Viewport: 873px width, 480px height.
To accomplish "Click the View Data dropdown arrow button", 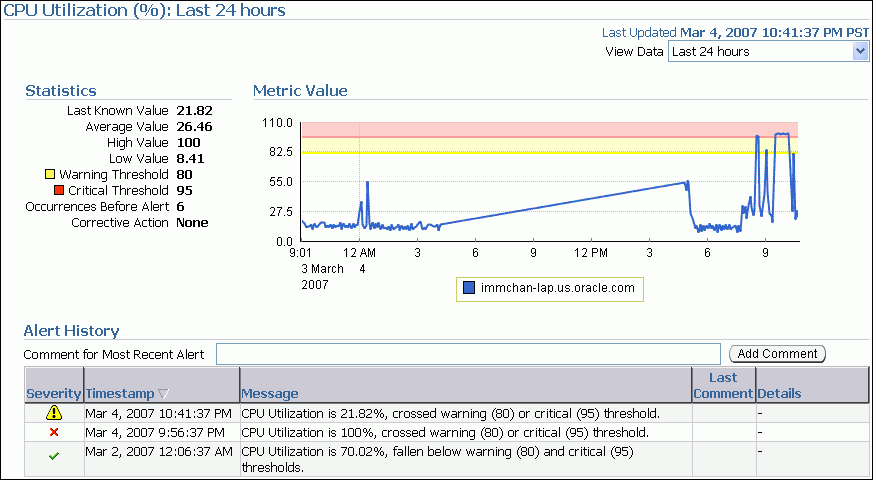I will (x=861, y=52).
